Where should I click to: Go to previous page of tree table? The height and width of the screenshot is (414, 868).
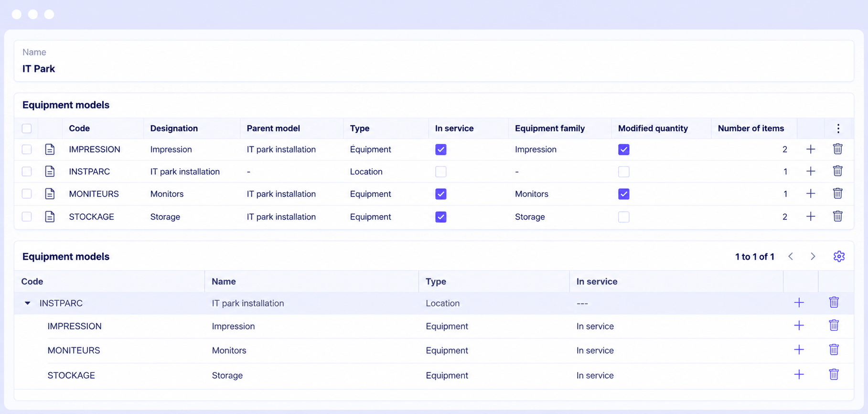tap(791, 256)
